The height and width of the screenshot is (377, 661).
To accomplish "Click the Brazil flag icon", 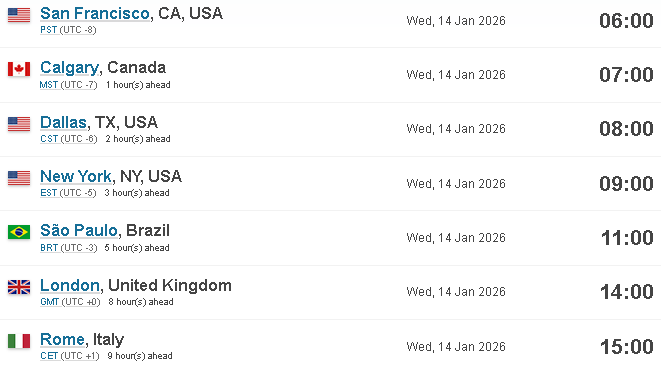I will click(x=19, y=232).
